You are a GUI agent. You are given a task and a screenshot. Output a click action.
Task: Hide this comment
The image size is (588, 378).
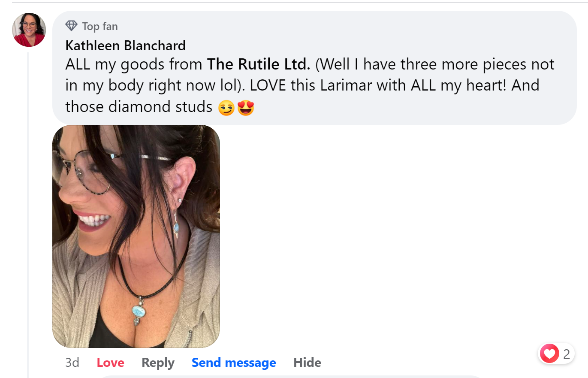[x=307, y=363]
